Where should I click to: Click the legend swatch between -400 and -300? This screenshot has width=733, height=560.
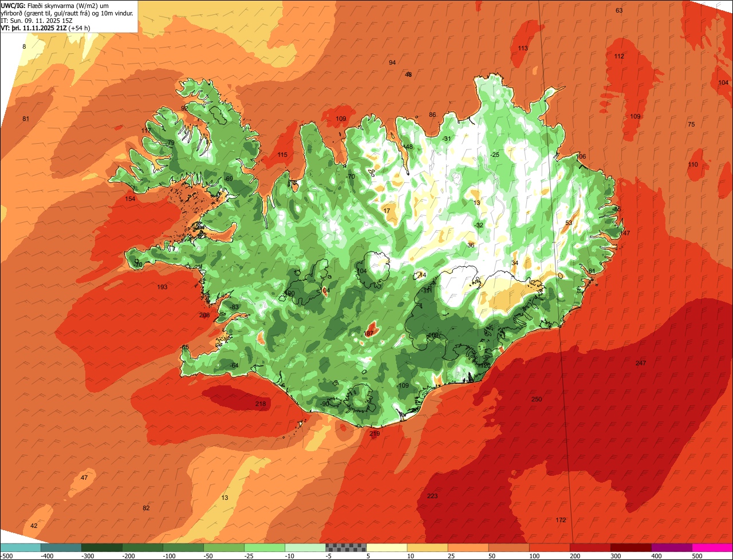(x=61, y=547)
